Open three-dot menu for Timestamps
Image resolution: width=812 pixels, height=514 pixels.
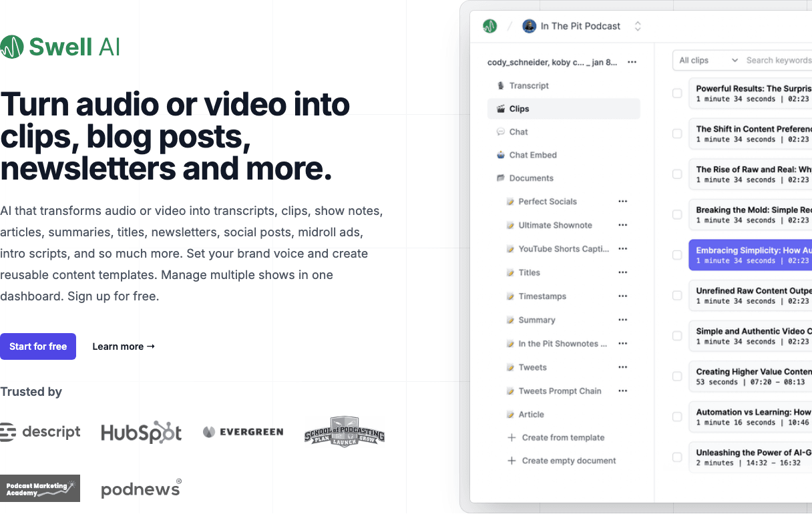(x=622, y=296)
